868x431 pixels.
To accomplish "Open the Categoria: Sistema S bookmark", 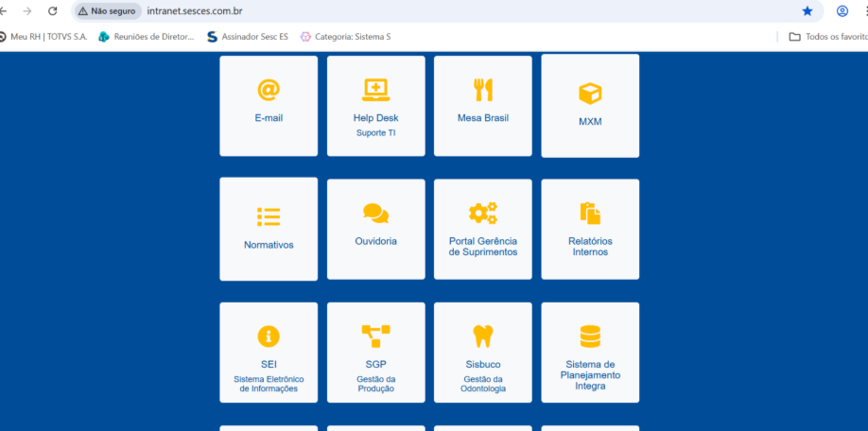I will tap(345, 37).
